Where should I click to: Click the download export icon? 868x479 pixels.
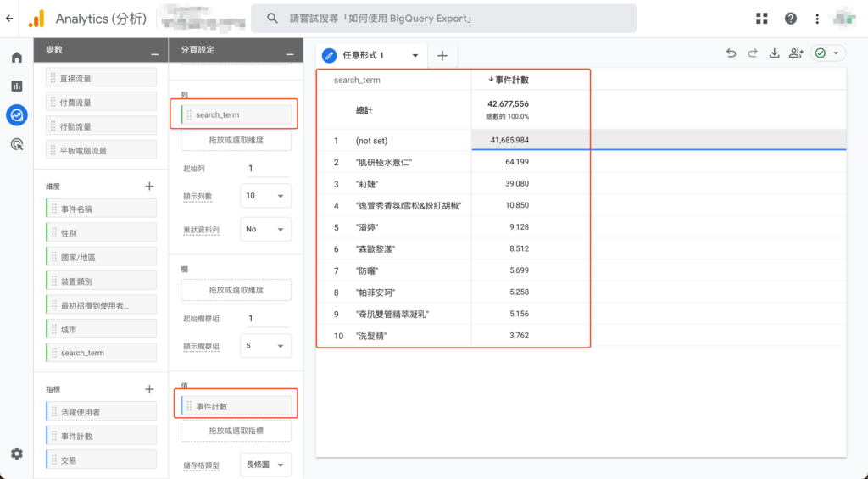(x=775, y=53)
